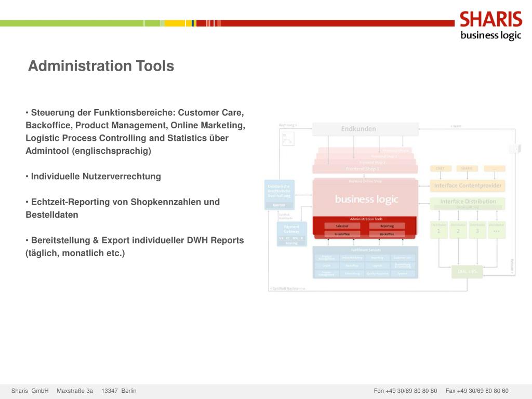Select the 'Steuerung der Funktionsbereiche' bullet paragraph

point(136,131)
